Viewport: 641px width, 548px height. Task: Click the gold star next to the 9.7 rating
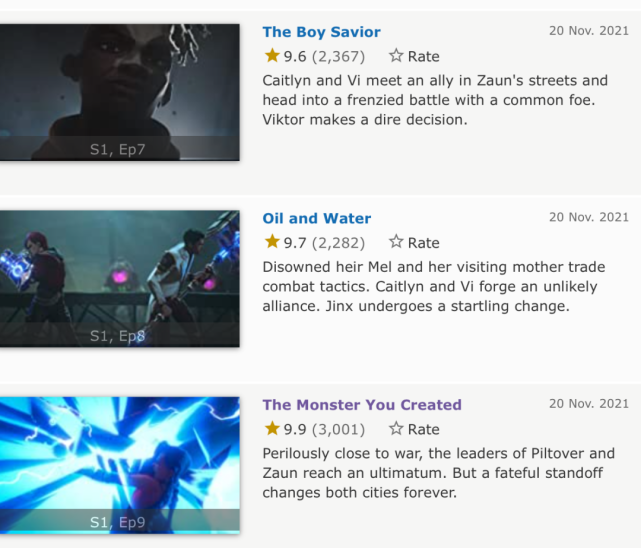coord(272,242)
